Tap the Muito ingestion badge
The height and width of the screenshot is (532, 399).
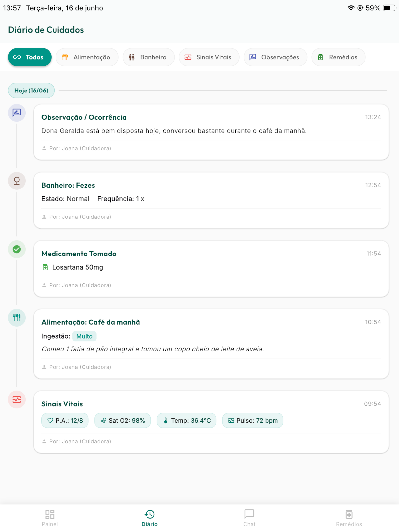pos(84,336)
